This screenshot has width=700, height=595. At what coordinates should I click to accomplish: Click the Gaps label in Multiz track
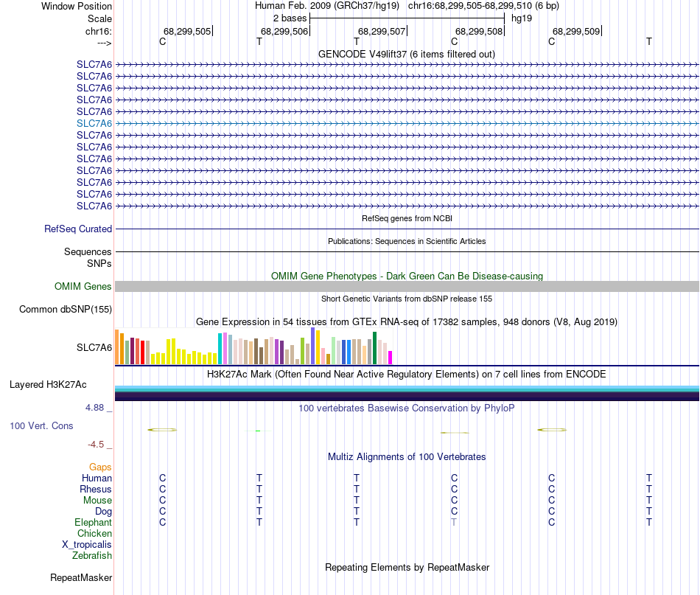100,467
